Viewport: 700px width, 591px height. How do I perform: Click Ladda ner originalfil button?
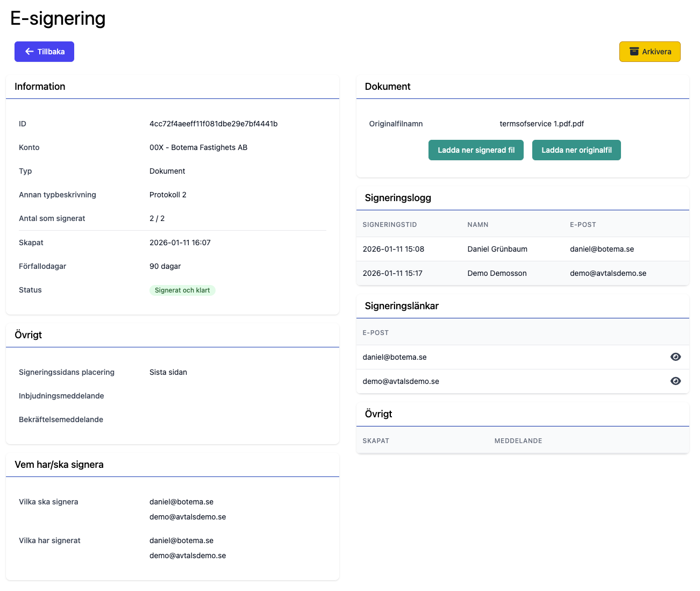[x=576, y=150]
